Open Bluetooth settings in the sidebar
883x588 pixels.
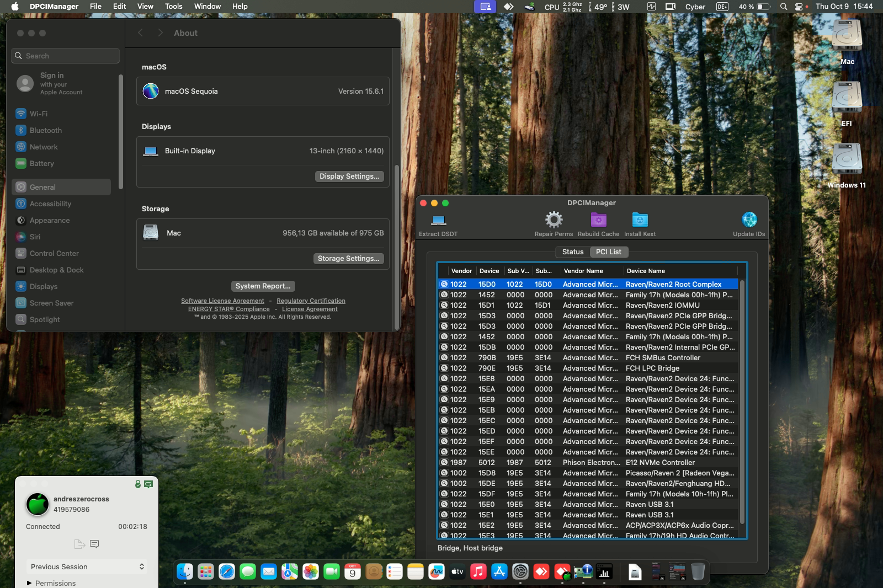tap(61, 130)
